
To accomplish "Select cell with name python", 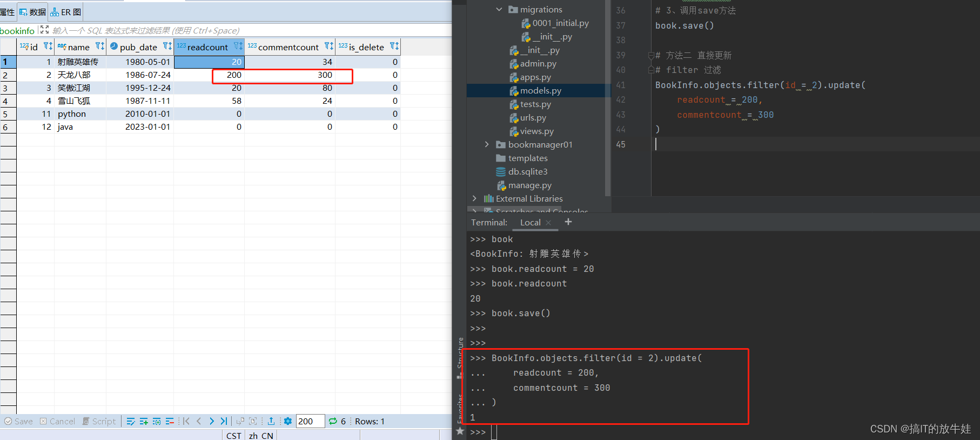I will (x=80, y=114).
